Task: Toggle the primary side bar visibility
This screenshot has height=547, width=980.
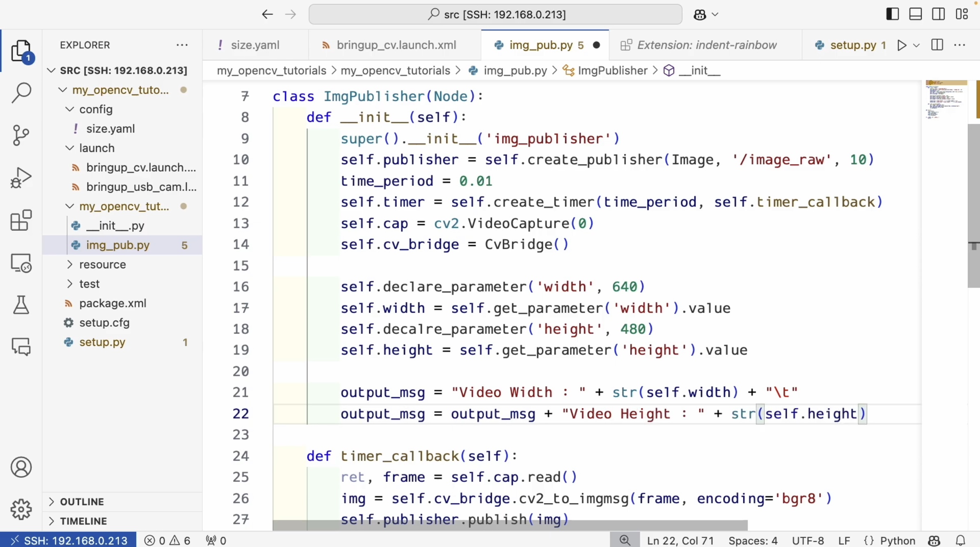Action: [x=892, y=14]
